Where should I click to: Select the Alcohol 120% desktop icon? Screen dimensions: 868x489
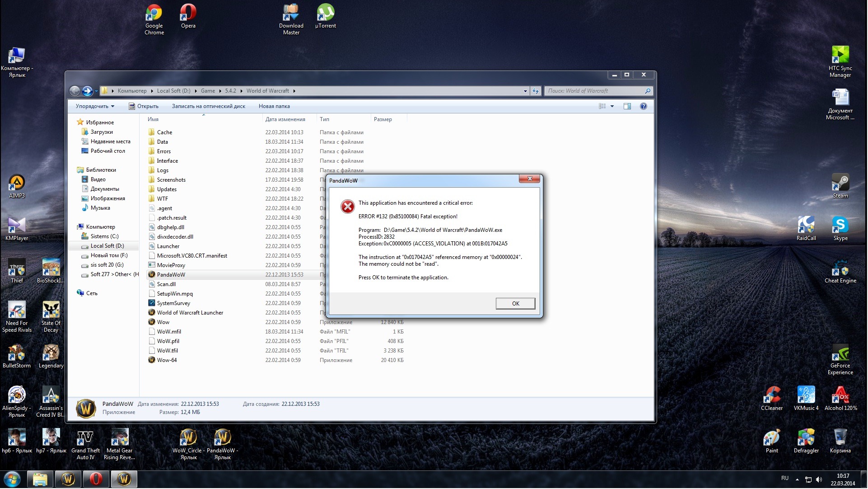tap(840, 399)
